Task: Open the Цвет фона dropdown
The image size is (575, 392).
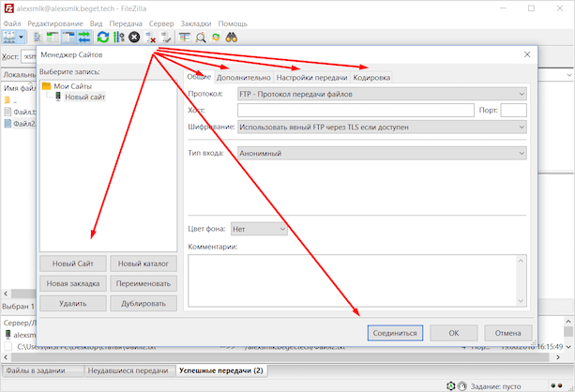Action: 259,229
